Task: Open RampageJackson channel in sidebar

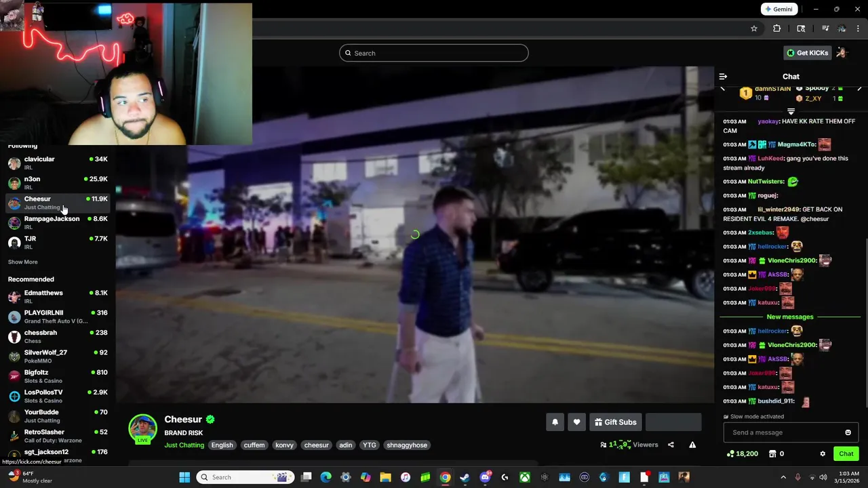Action: pos(58,222)
